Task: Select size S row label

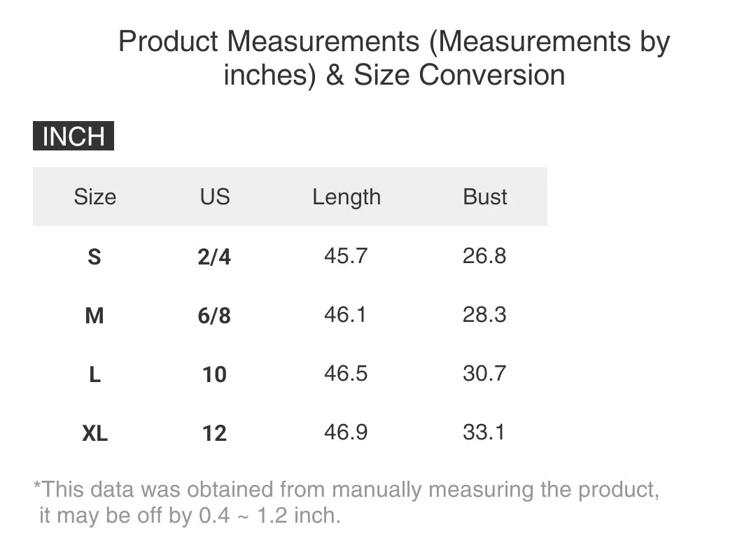Action: click(94, 256)
